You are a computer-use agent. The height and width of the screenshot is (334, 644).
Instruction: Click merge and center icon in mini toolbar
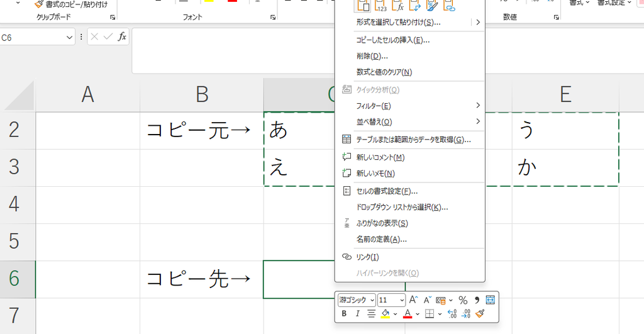[490, 300]
